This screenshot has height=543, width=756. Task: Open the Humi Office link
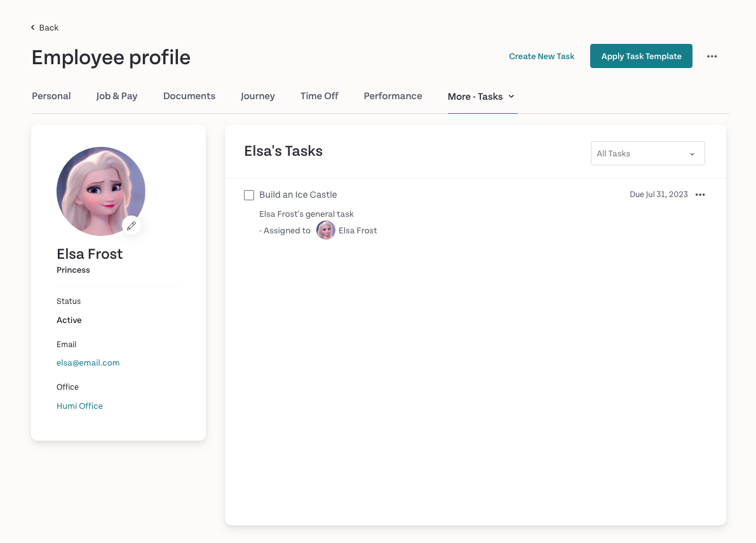click(x=79, y=406)
